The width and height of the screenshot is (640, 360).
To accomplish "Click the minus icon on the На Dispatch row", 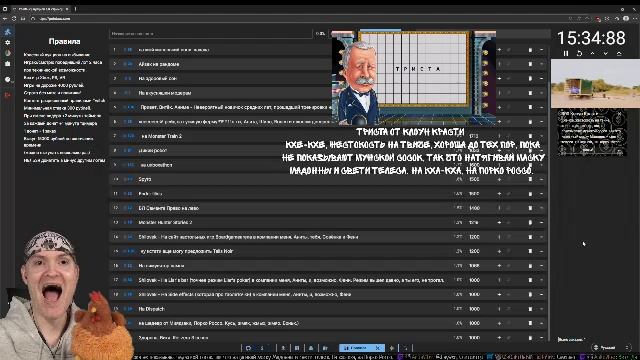I will (542, 309).
